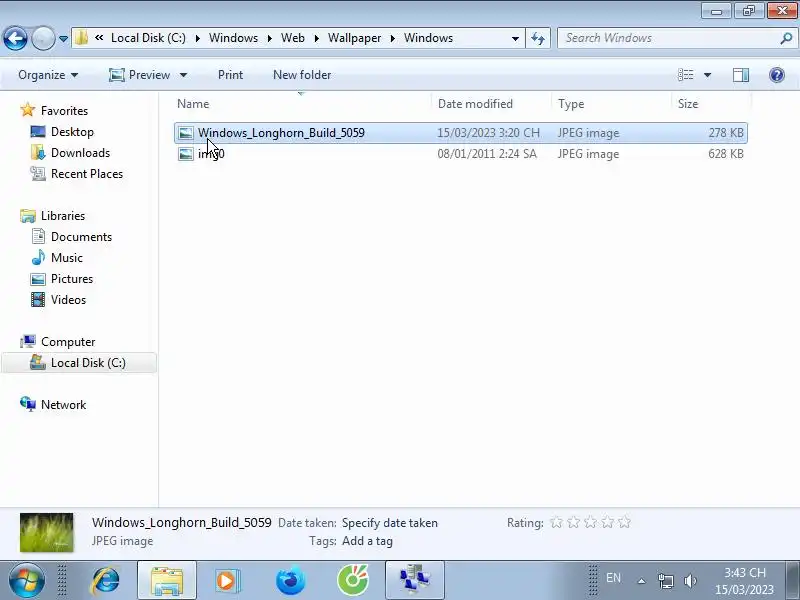Open the Documents library
This screenshot has height=600, width=800.
pyautogui.click(x=81, y=237)
